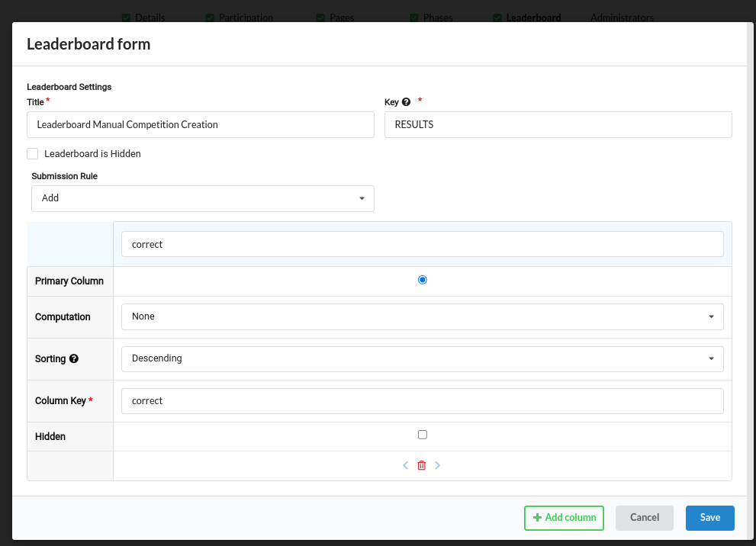The image size is (756, 546).
Task: Switch to the Administrators tab
Action: [x=622, y=17]
